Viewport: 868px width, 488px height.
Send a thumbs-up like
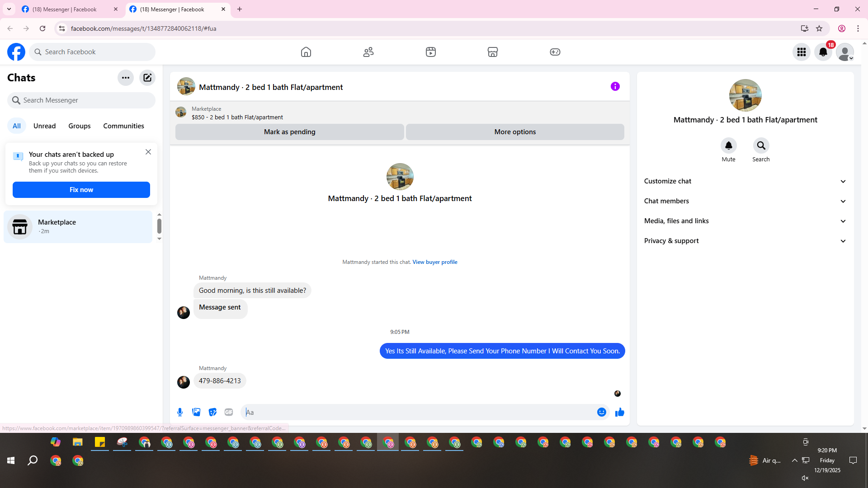click(x=619, y=412)
